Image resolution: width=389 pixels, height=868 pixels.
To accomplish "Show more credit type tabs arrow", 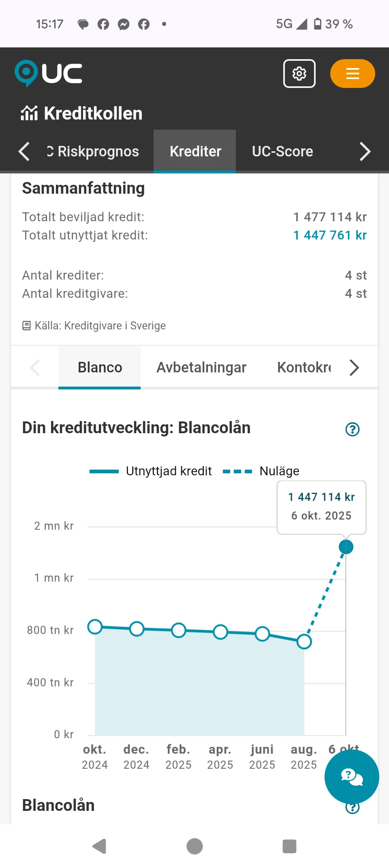I will (x=354, y=368).
